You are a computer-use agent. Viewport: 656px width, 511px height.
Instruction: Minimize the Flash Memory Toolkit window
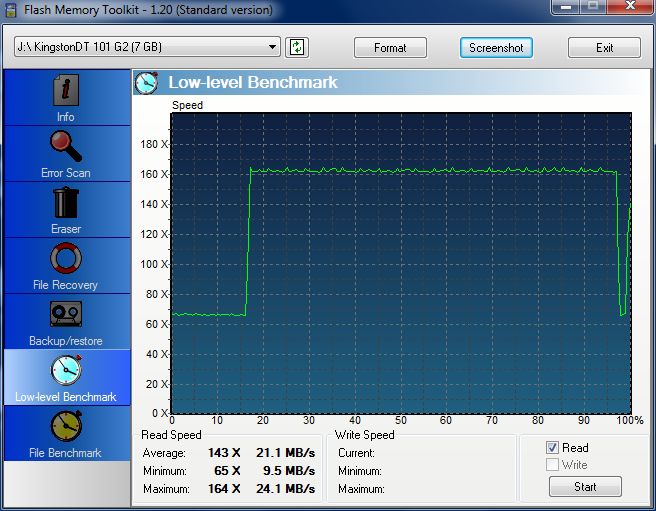coord(566,6)
